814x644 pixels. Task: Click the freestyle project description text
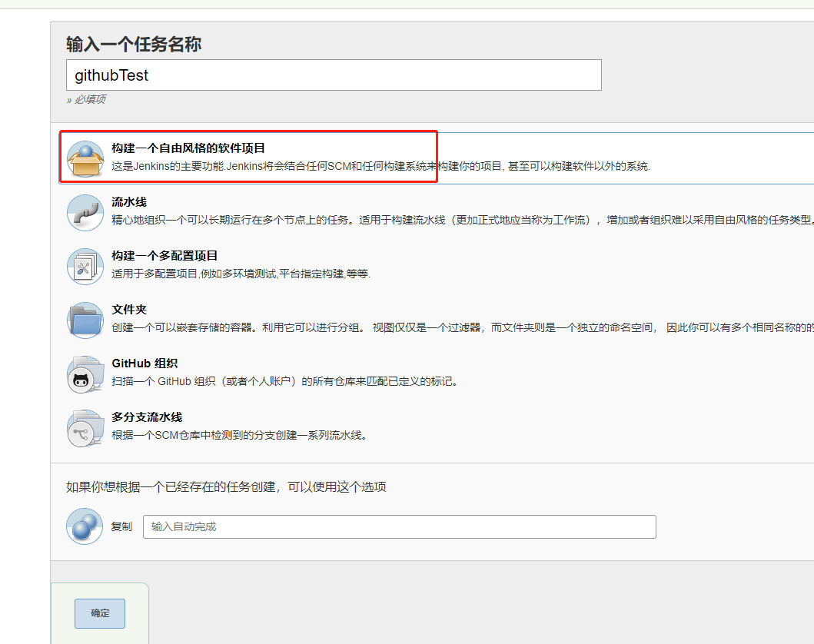coord(380,166)
